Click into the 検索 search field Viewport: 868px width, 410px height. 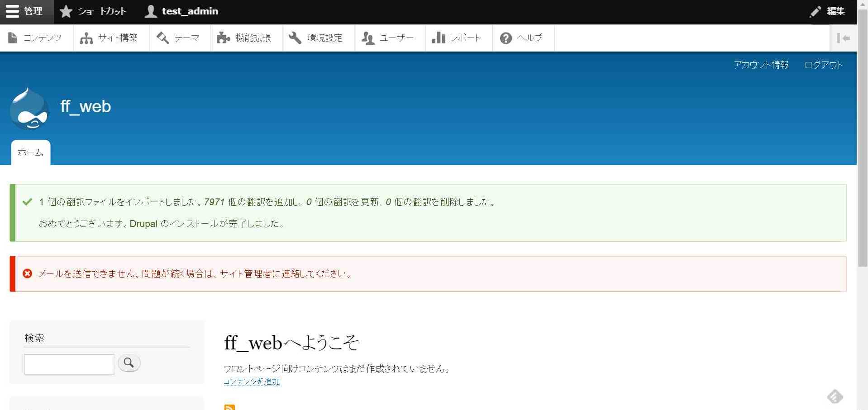pyautogui.click(x=69, y=364)
